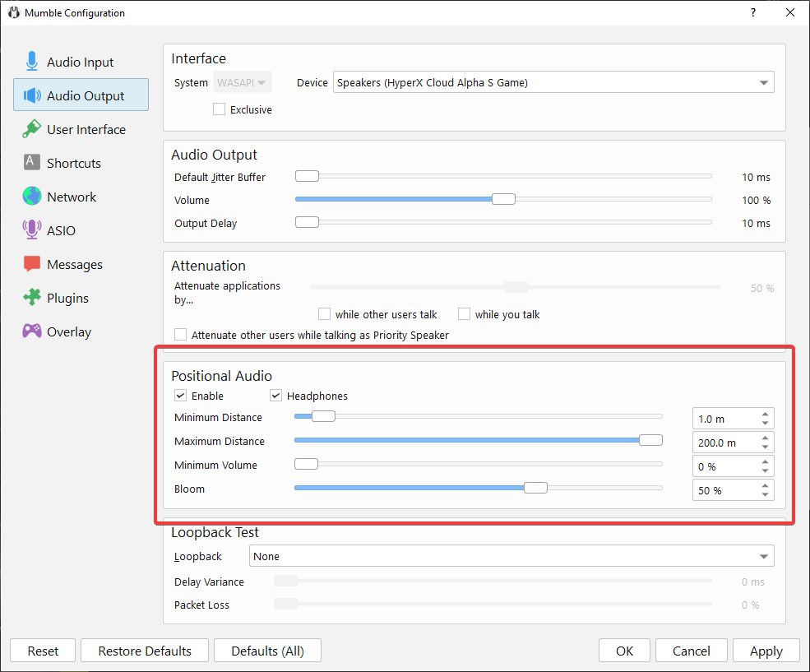Increase Minimum Distance with up arrow
The height and width of the screenshot is (672, 810).
pyautogui.click(x=765, y=415)
